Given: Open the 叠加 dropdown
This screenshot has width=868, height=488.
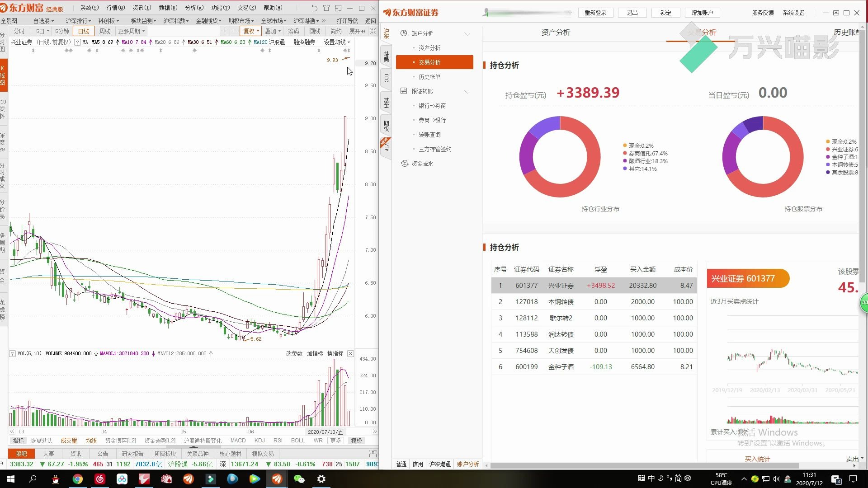Looking at the screenshot, I should [x=273, y=31].
